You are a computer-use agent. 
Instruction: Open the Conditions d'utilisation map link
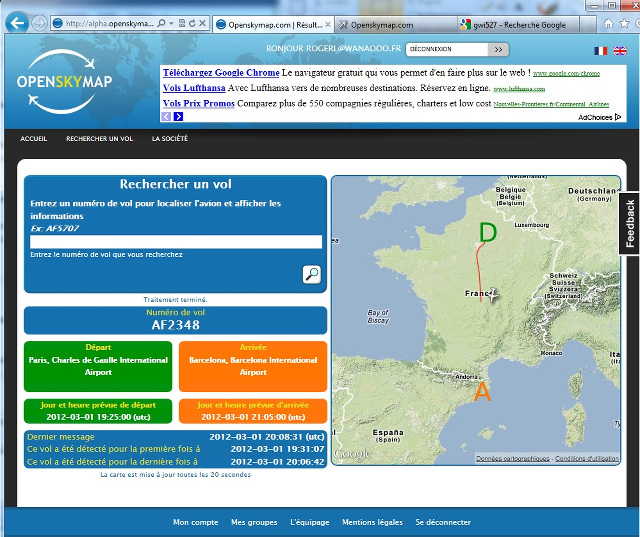[587, 459]
